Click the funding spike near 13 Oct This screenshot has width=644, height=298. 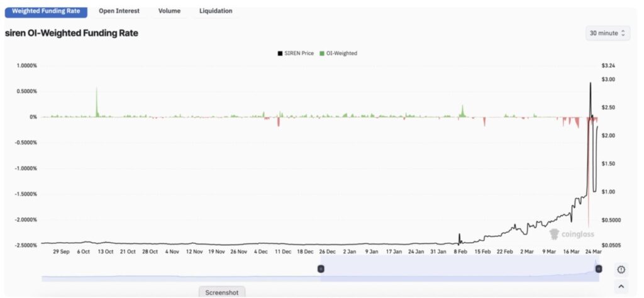97,101
